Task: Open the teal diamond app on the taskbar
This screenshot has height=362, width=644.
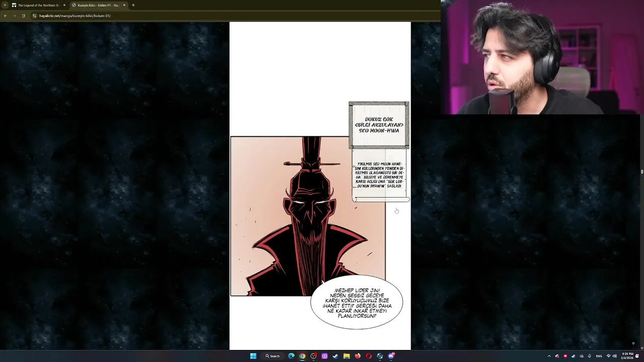Action: 380,356
